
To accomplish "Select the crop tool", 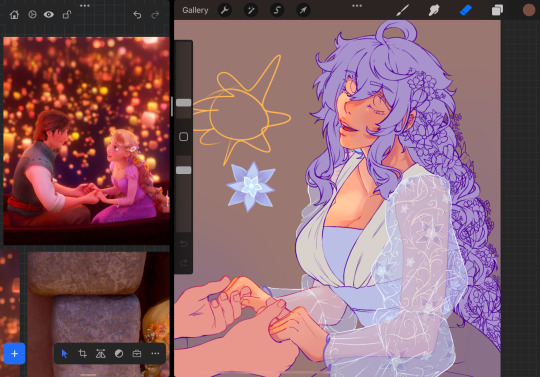I will (82, 353).
